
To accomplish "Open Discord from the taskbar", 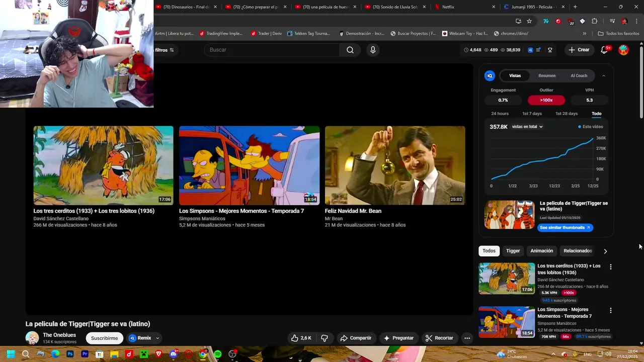I will (x=174, y=354).
